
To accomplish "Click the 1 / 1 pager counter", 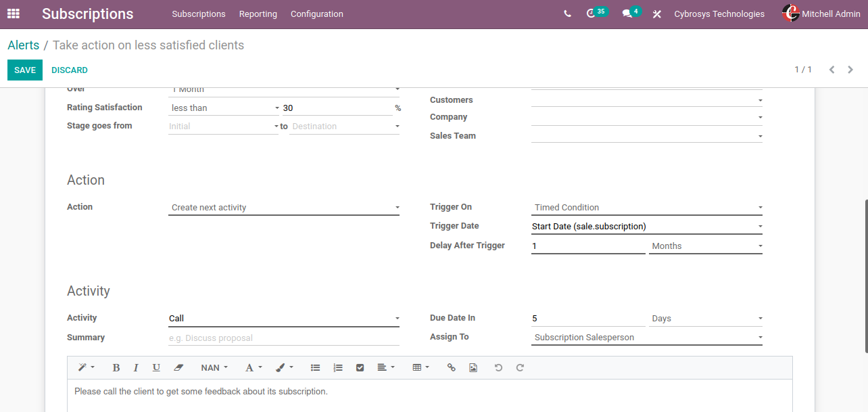I will (x=803, y=70).
